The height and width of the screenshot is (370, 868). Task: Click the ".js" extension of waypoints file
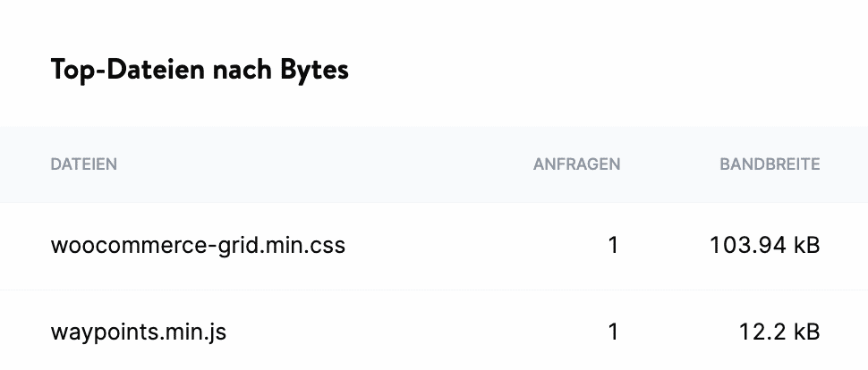pyautogui.click(x=215, y=332)
